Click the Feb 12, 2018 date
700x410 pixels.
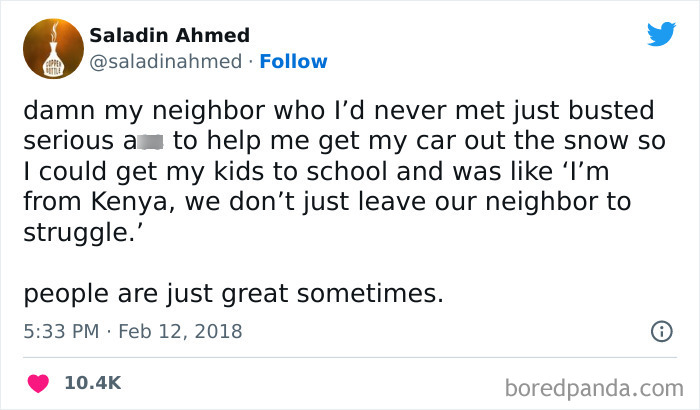[181, 331]
